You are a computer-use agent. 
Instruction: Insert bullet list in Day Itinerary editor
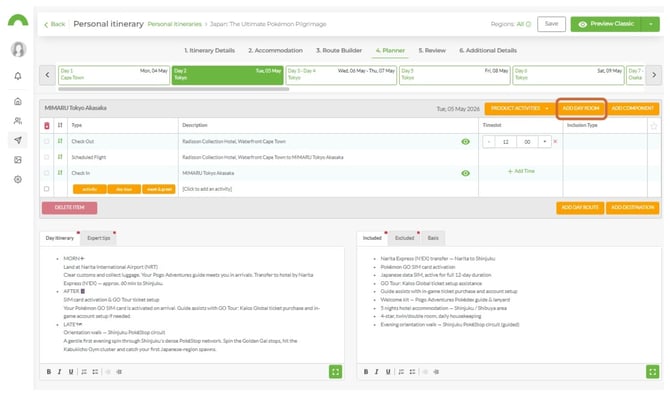95,372
